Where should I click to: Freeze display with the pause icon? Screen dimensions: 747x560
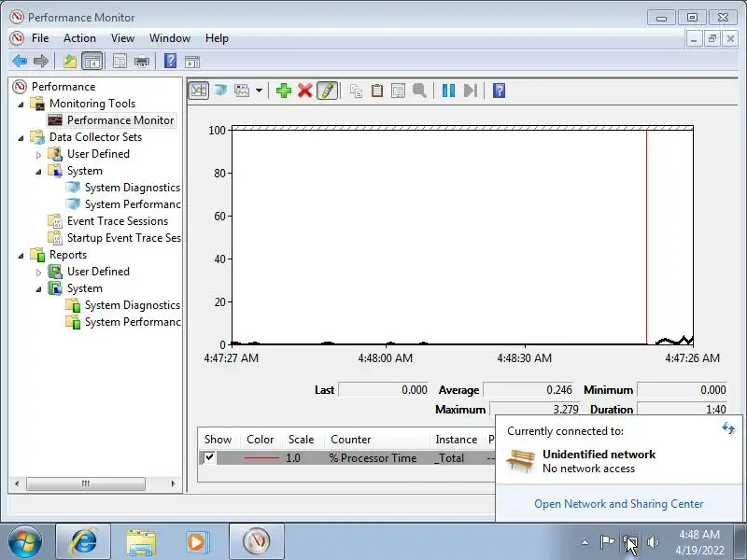tap(448, 91)
